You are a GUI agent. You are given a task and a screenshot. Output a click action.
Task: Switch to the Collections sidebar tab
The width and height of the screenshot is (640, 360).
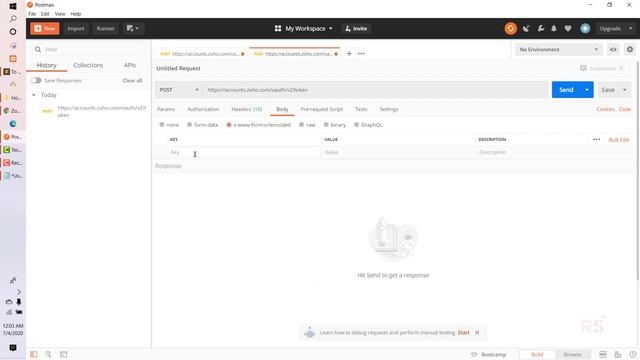88,65
